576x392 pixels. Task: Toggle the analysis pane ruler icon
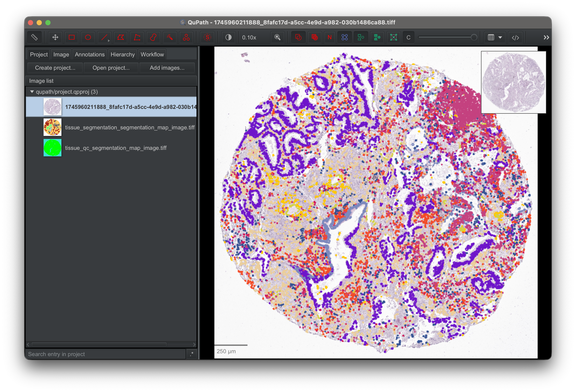click(x=34, y=37)
